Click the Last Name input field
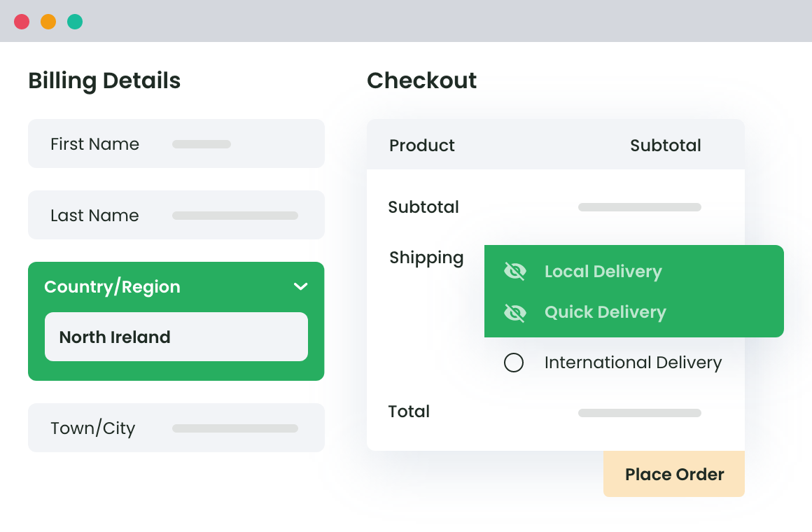812x532 pixels. (x=176, y=215)
